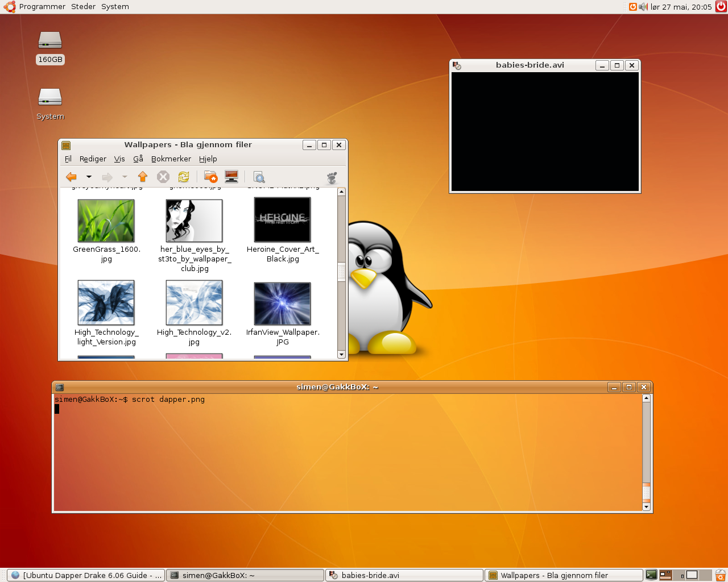
Task: Click the terminal window menu icon
Action: pos(60,387)
